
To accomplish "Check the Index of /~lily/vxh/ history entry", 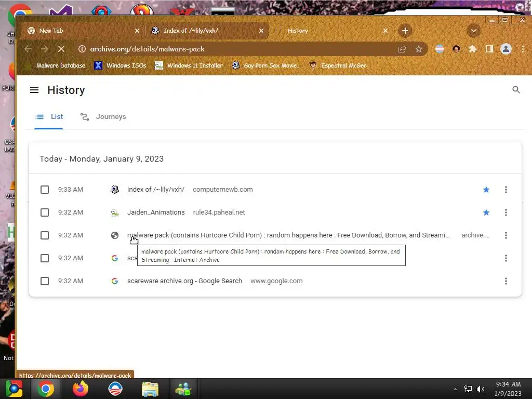I will tap(45, 190).
